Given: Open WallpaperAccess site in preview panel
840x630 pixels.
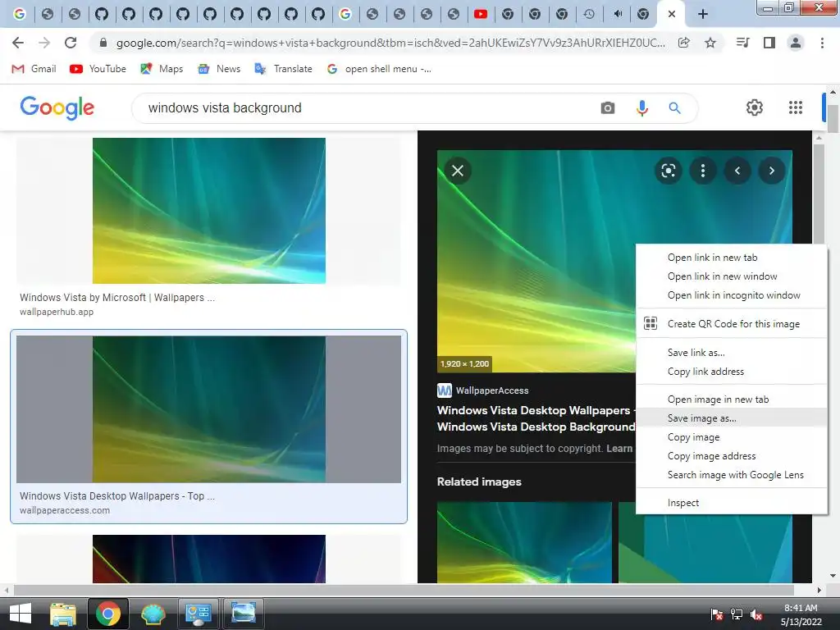Looking at the screenshot, I should coord(482,390).
